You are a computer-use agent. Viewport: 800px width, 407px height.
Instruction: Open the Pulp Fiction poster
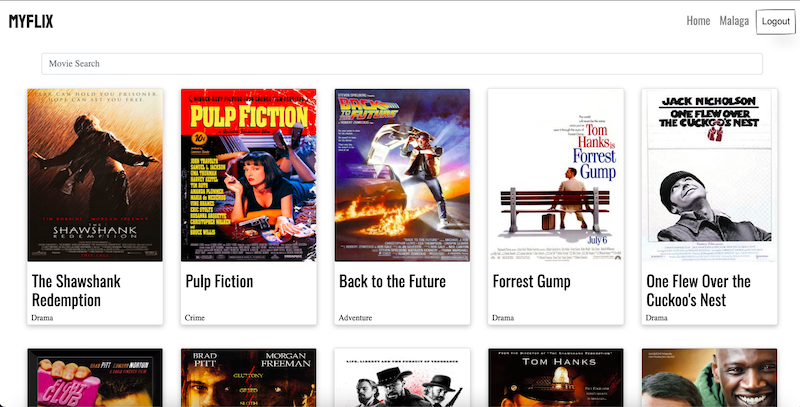tap(248, 175)
